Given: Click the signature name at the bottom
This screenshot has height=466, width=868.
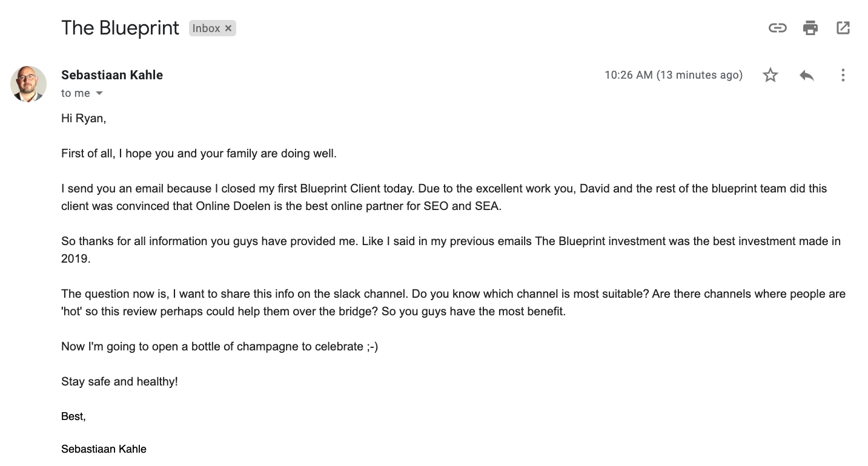Looking at the screenshot, I should [104, 449].
